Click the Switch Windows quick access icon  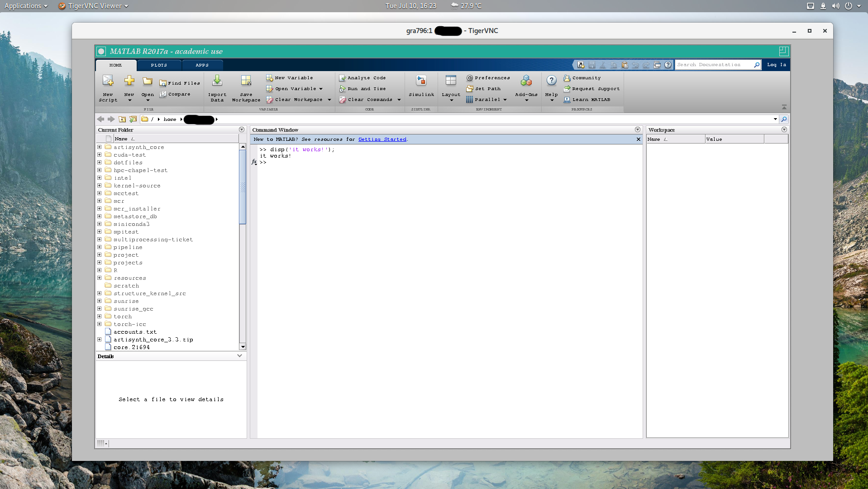click(x=657, y=65)
